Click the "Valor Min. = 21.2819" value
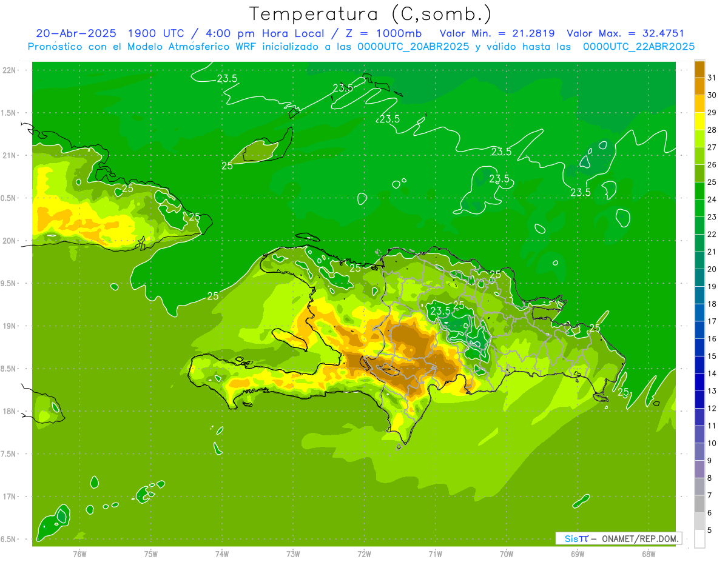Image resolution: width=728 pixels, height=562 pixels. point(497,33)
